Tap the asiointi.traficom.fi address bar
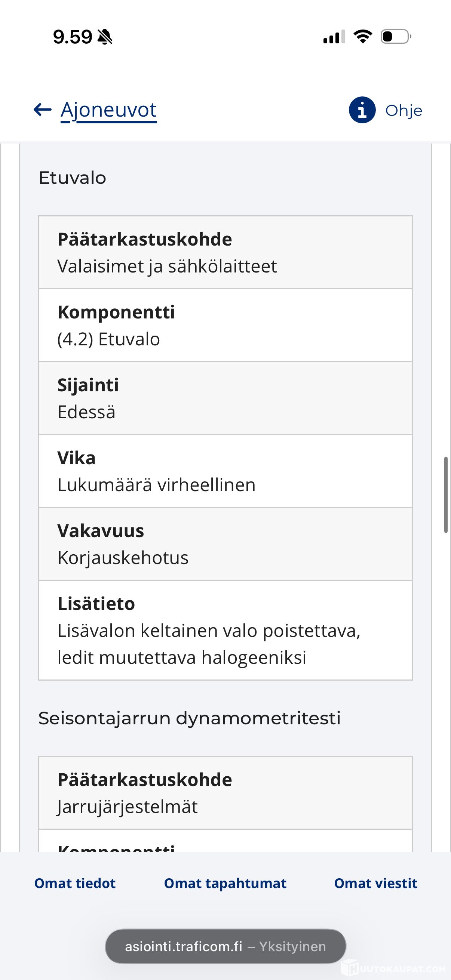This screenshot has height=980, width=451. [225, 946]
